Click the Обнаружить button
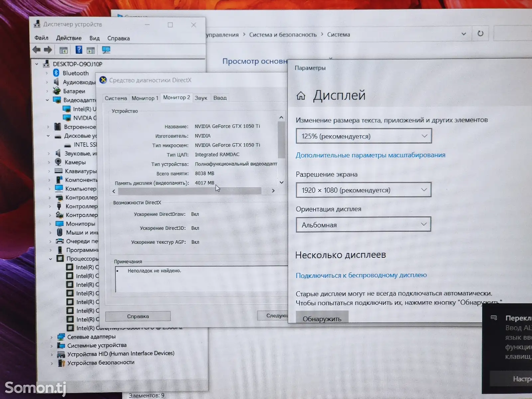 pos(322,318)
